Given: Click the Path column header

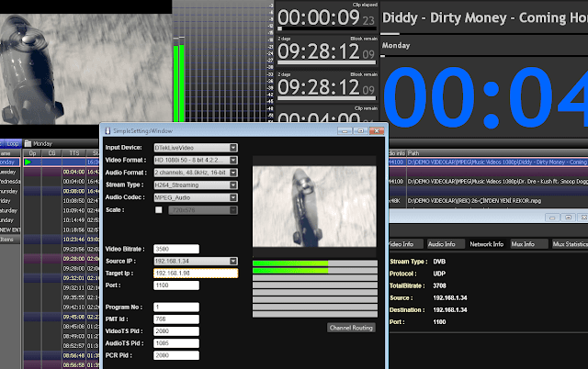Looking at the screenshot, I should point(497,153).
